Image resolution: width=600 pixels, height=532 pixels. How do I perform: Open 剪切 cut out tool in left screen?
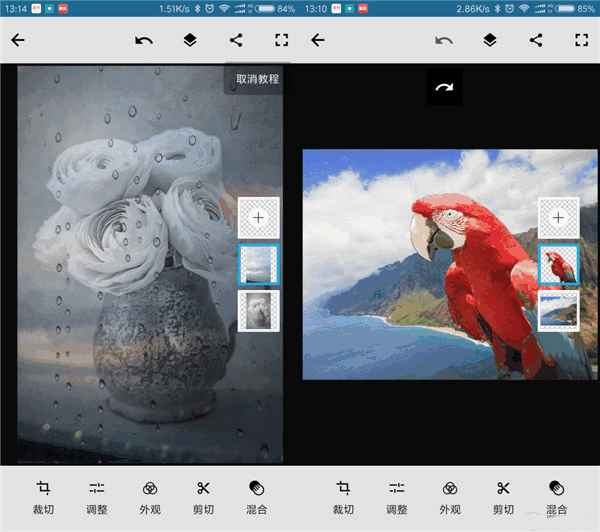point(203,498)
